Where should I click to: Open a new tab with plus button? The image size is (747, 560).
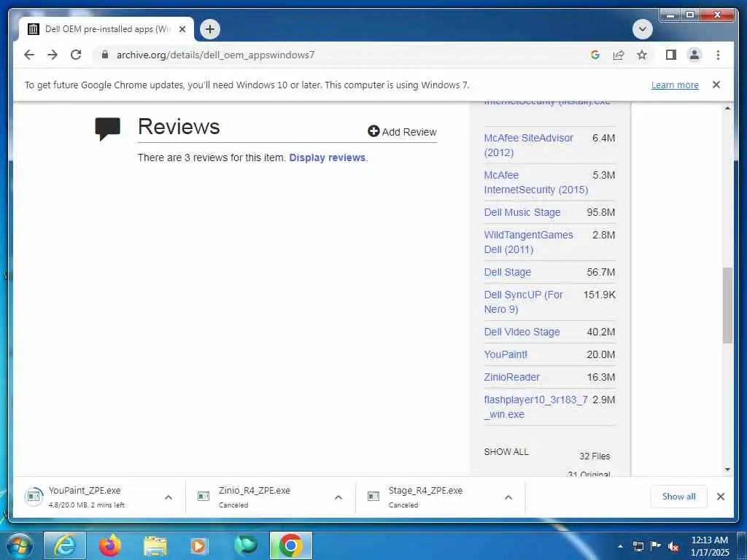pos(209,29)
